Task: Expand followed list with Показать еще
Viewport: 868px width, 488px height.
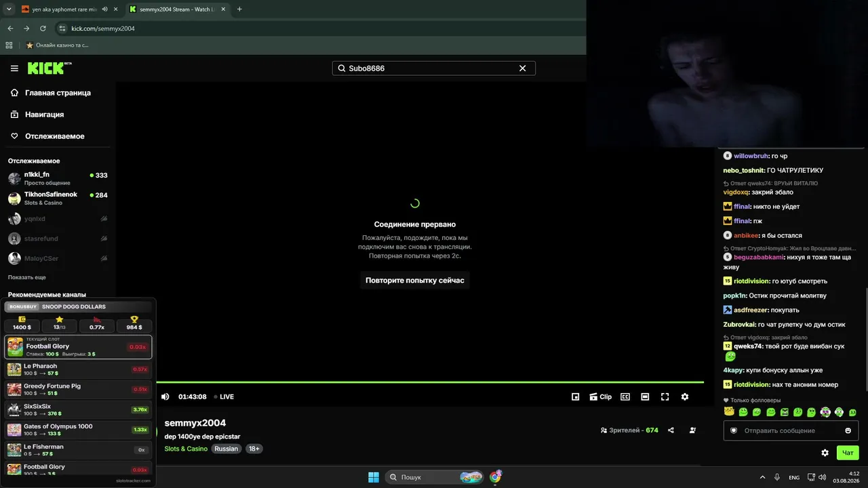Action: point(27,277)
